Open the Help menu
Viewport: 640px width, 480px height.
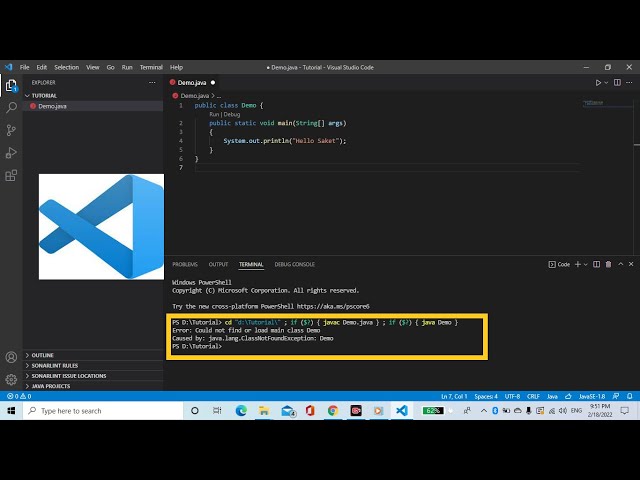click(176, 67)
